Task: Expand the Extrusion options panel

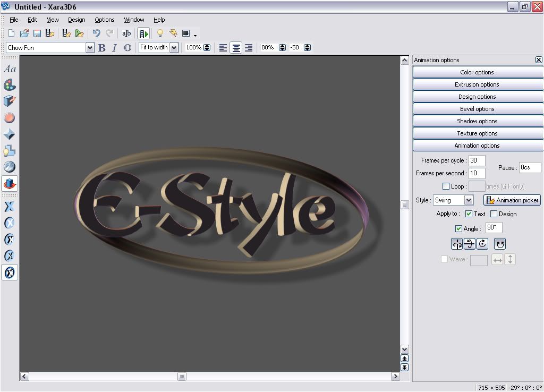Action: tap(478, 84)
